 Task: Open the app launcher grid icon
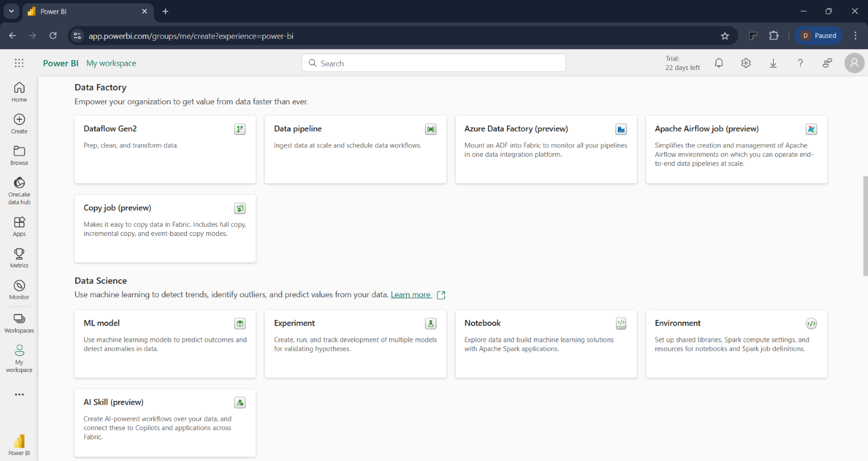[x=19, y=63]
